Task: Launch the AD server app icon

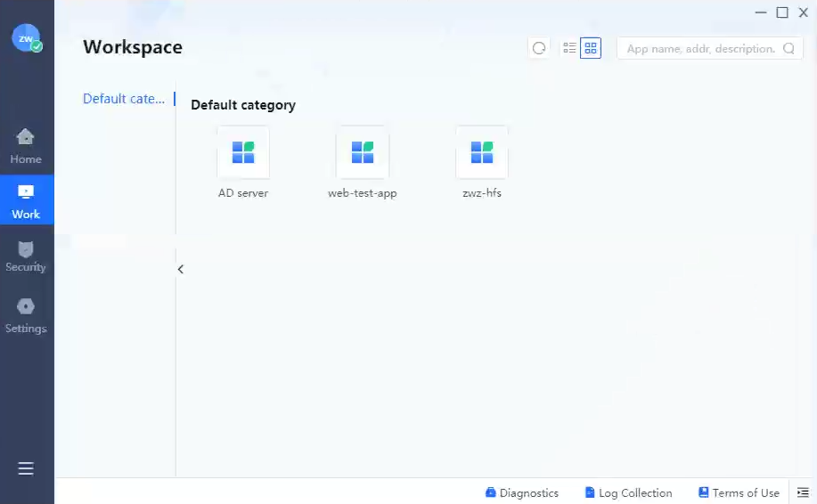Action: pyautogui.click(x=243, y=152)
